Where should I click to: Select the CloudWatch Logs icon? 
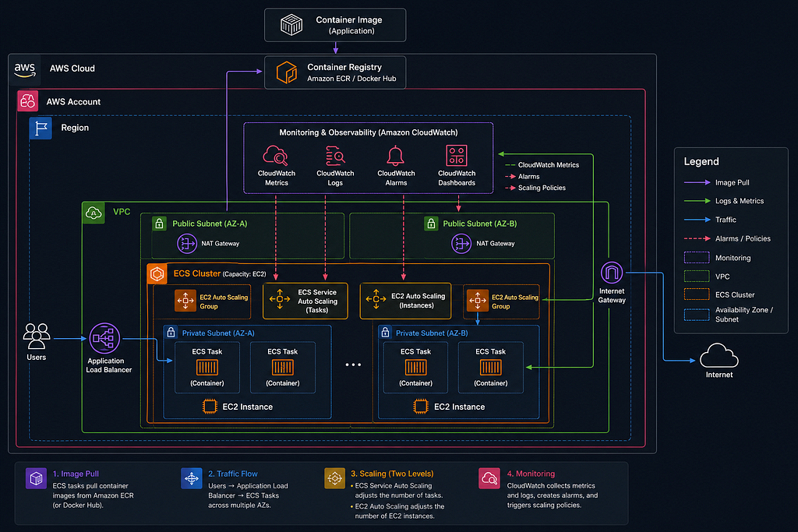[x=335, y=156]
